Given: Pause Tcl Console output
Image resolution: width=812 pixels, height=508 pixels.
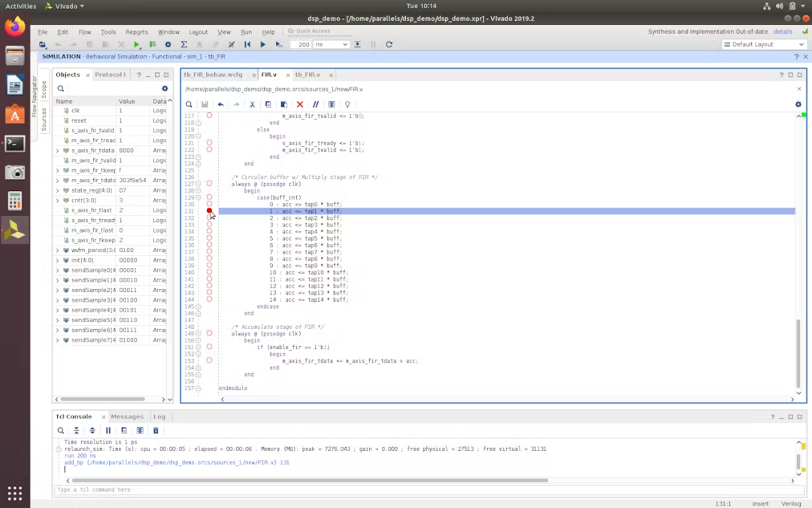Looking at the screenshot, I should 108,430.
